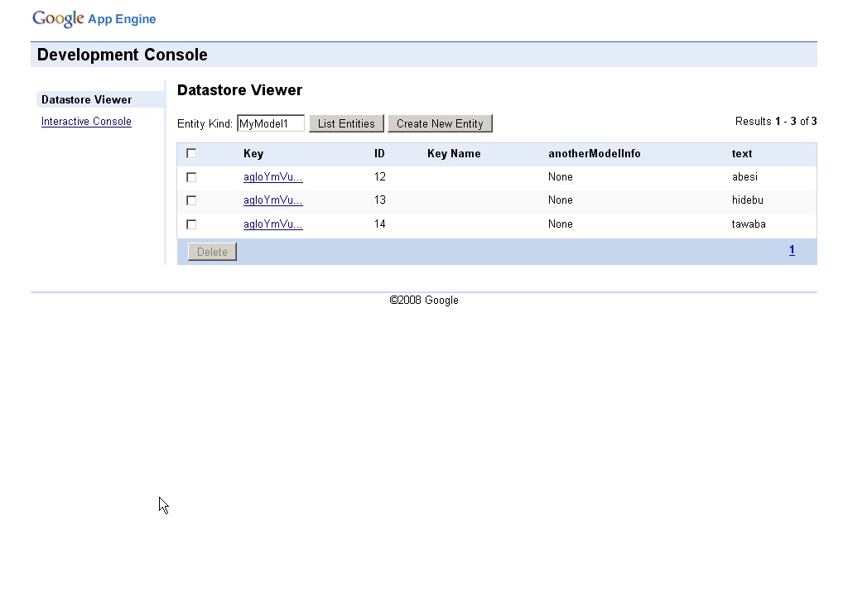Check the box for entity ID 13
The image size is (848, 616).
pos(191,200)
